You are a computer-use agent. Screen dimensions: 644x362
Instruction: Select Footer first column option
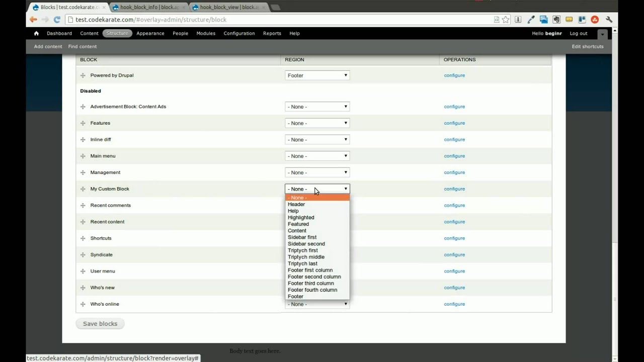pos(317,270)
